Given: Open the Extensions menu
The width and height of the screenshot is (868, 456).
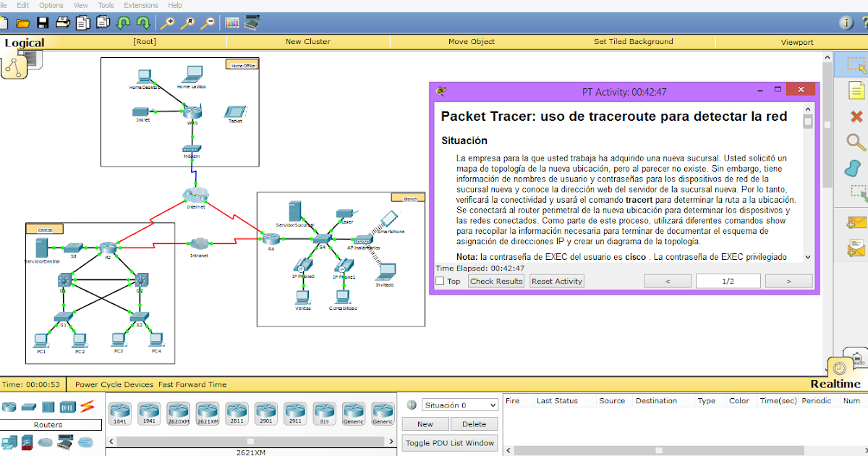Looking at the screenshot, I should tap(140, 5).
